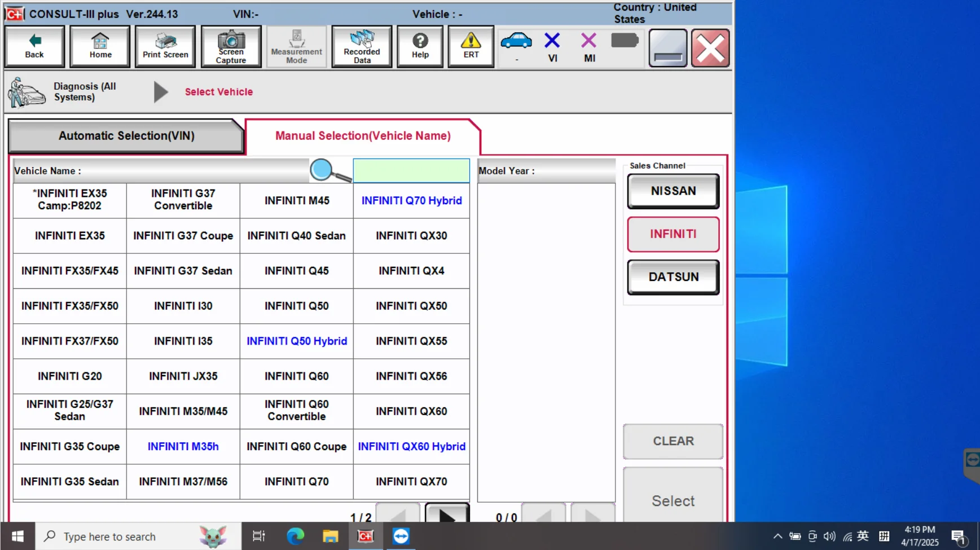This screenshot has height=550, width=980.
Task: Pick INFINITI Q50 Hybrid from list
Action: 297,341
